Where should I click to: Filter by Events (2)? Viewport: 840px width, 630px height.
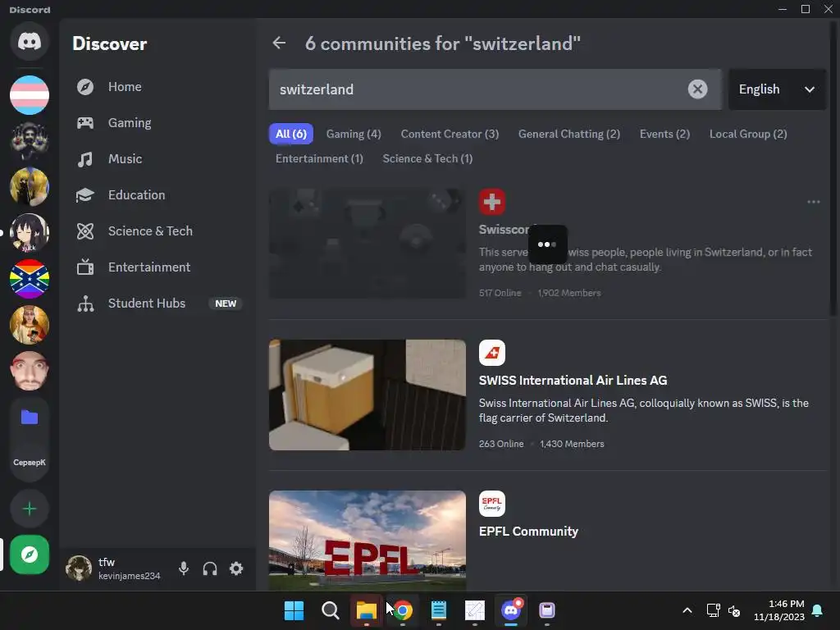[664, 134]
